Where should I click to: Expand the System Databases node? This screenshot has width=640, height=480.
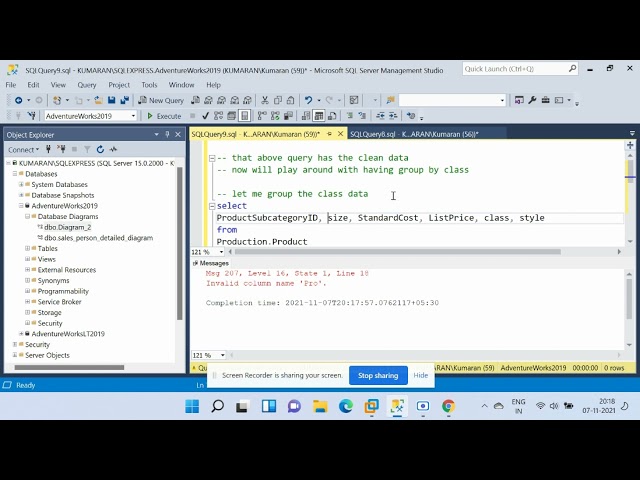coord(21,184)
